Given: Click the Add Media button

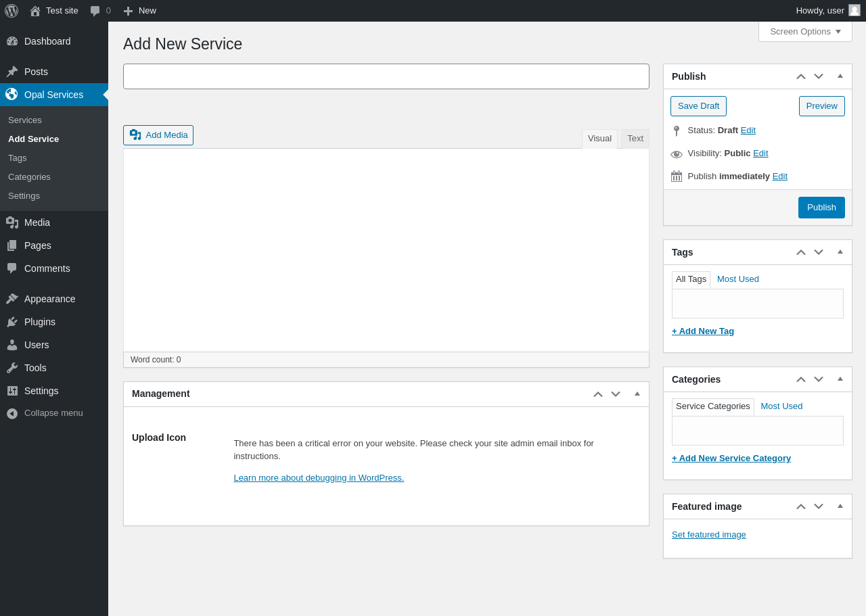Looking at the screenshot, I should [158, 135].
